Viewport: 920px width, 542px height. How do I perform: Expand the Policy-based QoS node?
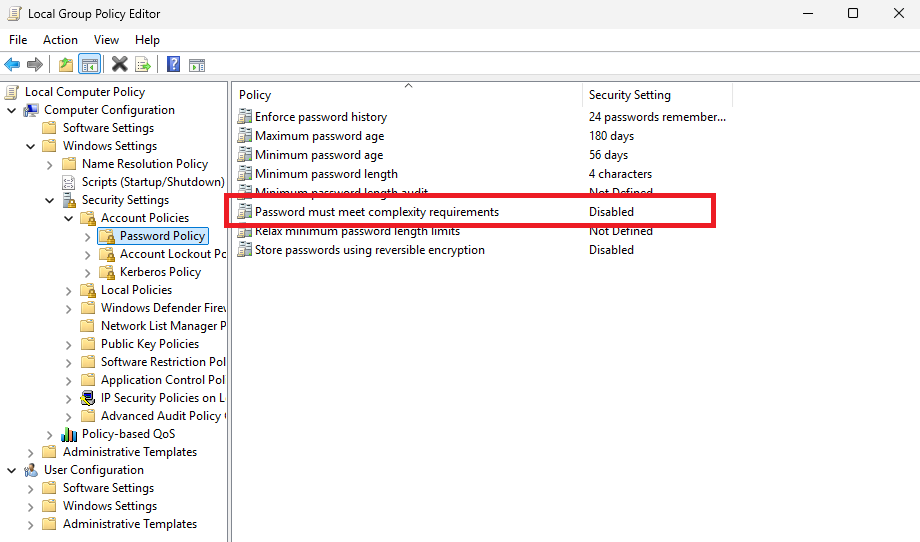[49, 435]
